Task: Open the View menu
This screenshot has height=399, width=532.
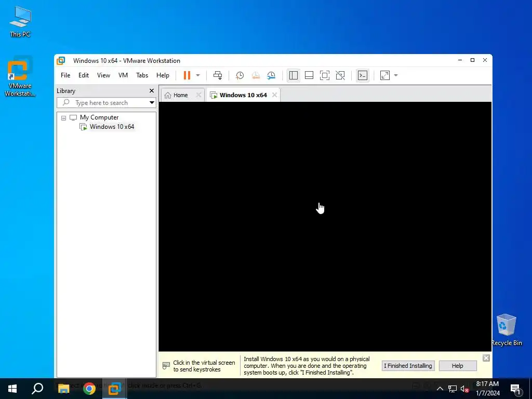Action: pyautogui.click(x=103, y=75)
